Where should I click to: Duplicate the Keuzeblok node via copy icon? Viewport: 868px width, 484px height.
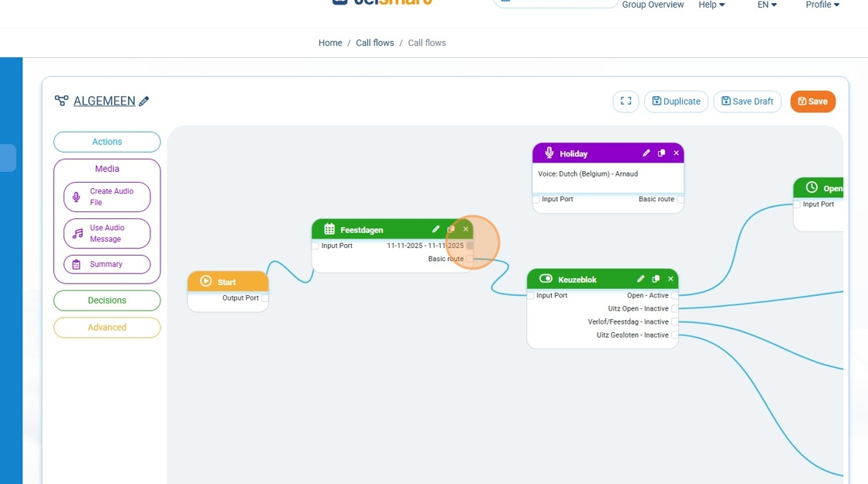coord(656,279)
